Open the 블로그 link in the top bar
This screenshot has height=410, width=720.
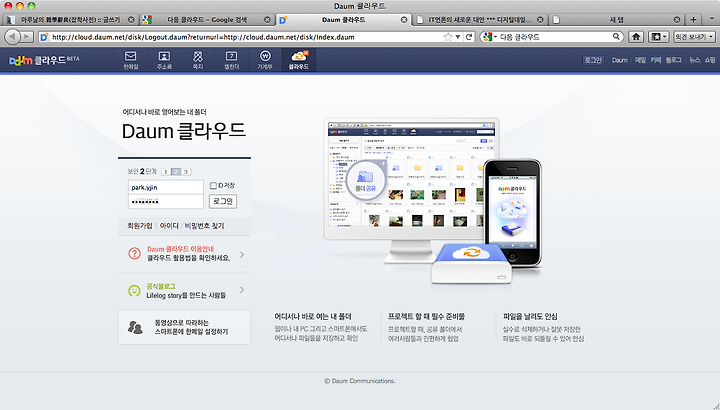(674, 60)
